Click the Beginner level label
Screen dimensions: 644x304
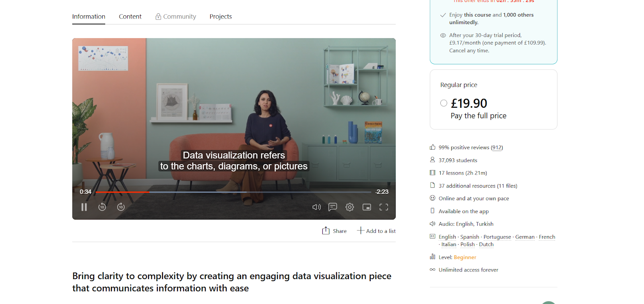[x=465, y=257]
